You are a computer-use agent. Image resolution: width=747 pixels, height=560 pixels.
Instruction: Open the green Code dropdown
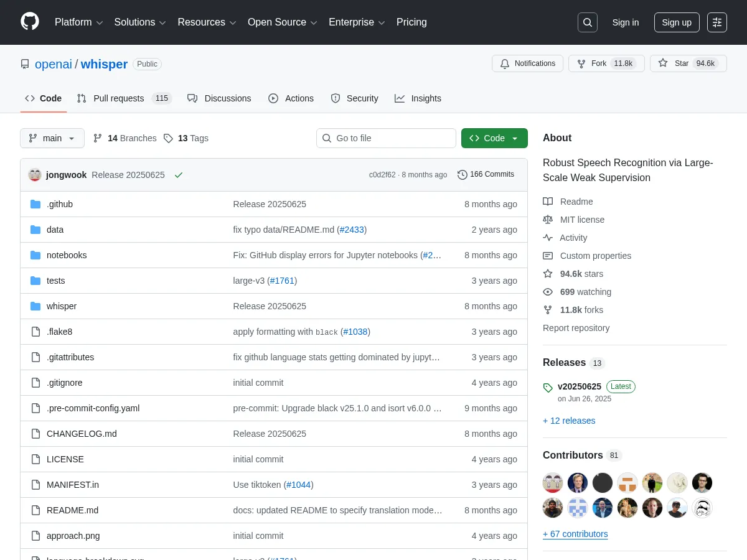click(x=494, y=138)
